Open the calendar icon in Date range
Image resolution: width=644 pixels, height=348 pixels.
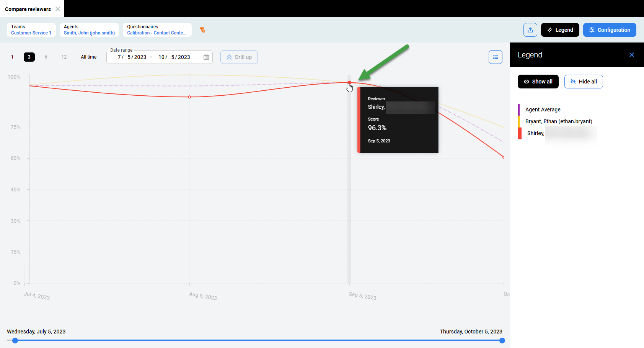point(206,57)
